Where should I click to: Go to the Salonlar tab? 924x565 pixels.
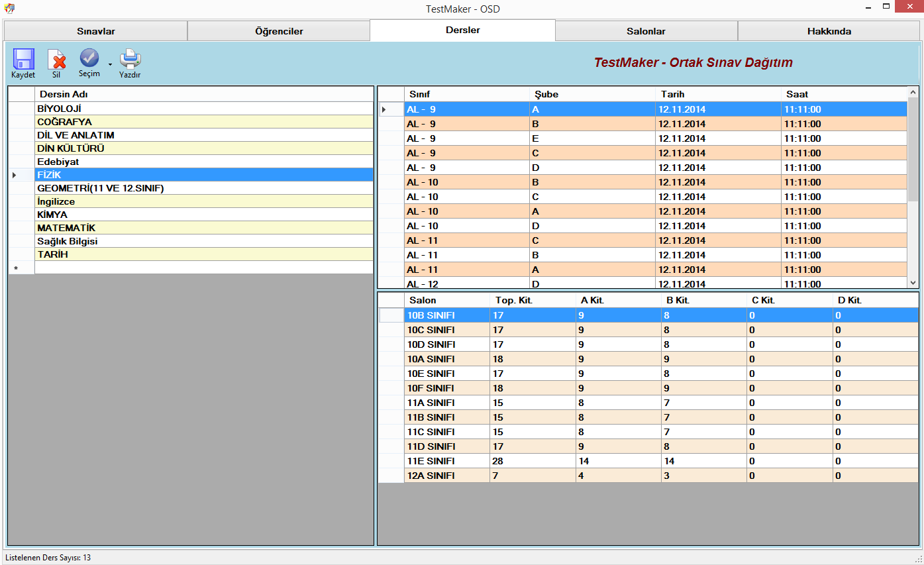coord(646,31)
